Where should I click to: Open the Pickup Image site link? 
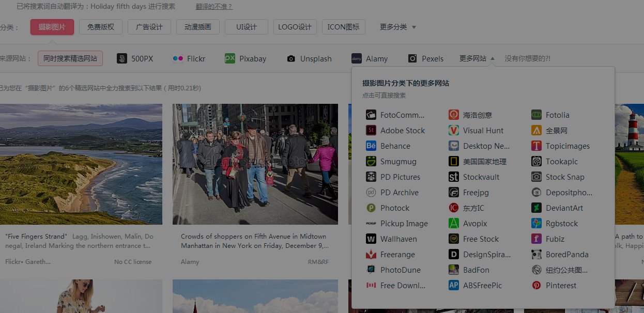pyautogui.click(x=397, y=223)
